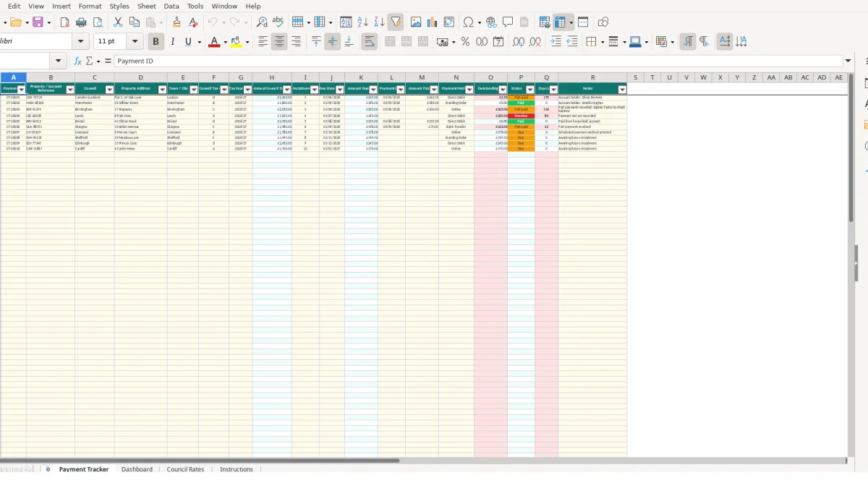Screen dimensions: 868x488
Task: Cut the selection with scissors icon
Action: (118, 22)
